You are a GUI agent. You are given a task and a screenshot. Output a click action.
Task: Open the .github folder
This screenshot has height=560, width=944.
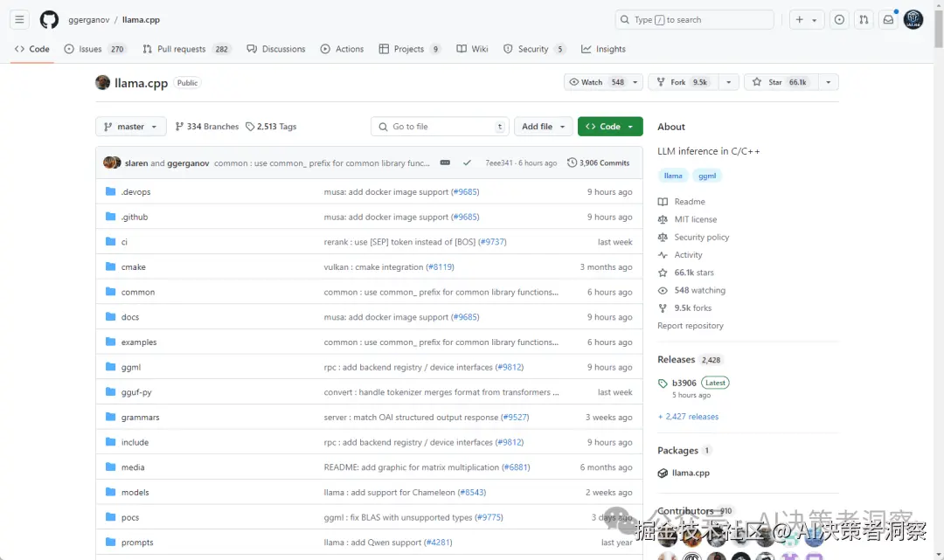click(x=135, y=218)
